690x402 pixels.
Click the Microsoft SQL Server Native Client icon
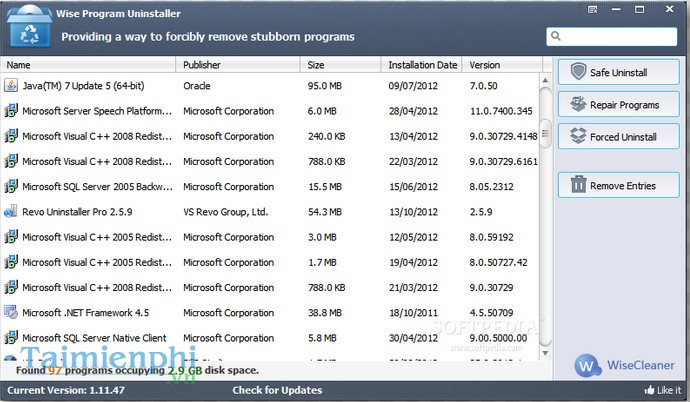11,337
